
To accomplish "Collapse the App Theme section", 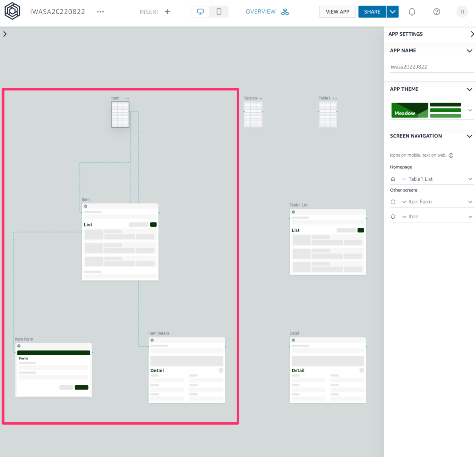I will pos(469,89).
